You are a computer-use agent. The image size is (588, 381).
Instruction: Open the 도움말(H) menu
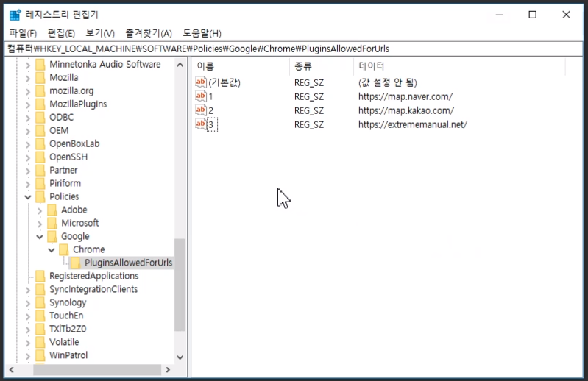coord(202,33)
